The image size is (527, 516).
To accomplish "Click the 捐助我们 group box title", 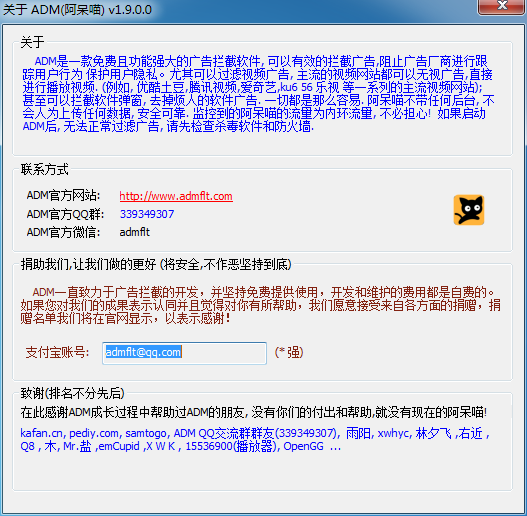I will 156,265.
